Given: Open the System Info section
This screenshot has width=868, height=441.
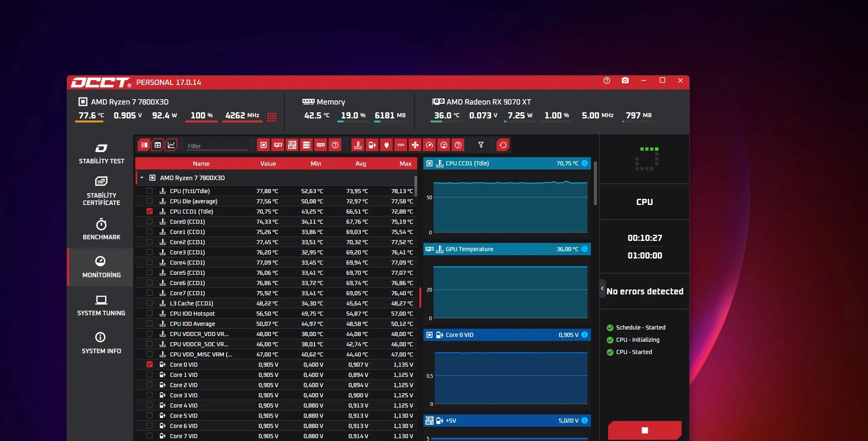Looking at the screenshot, I should point(101,343).
